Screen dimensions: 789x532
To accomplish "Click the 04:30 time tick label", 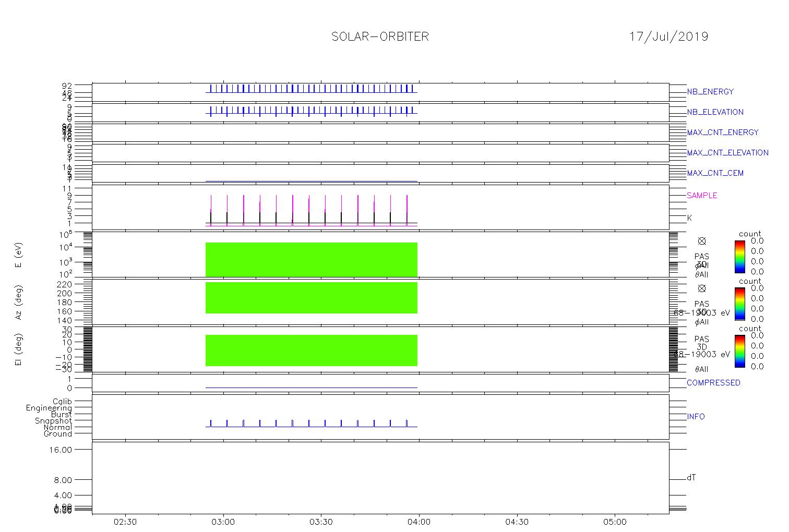I will tap(517, 522).
